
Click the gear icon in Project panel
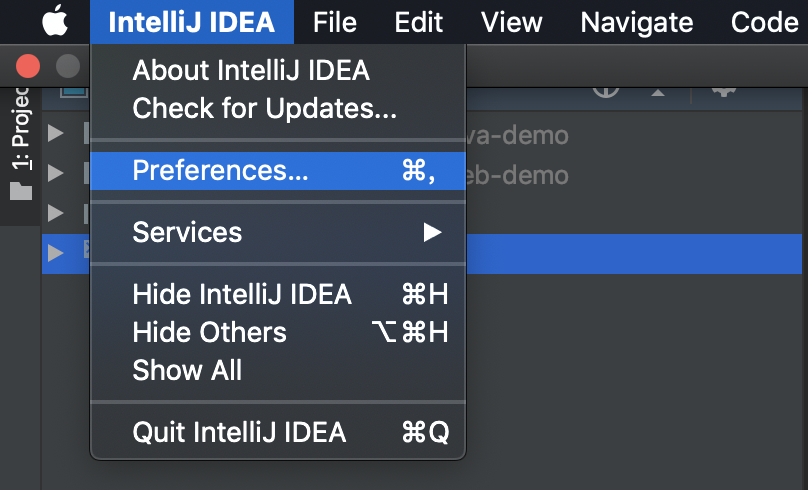point(724,89)
